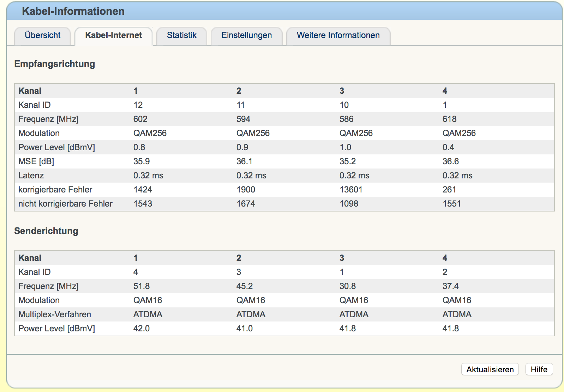Select the 51.8 upstream frequency value
The image size is (564, 392).
[x=141, y=286]
